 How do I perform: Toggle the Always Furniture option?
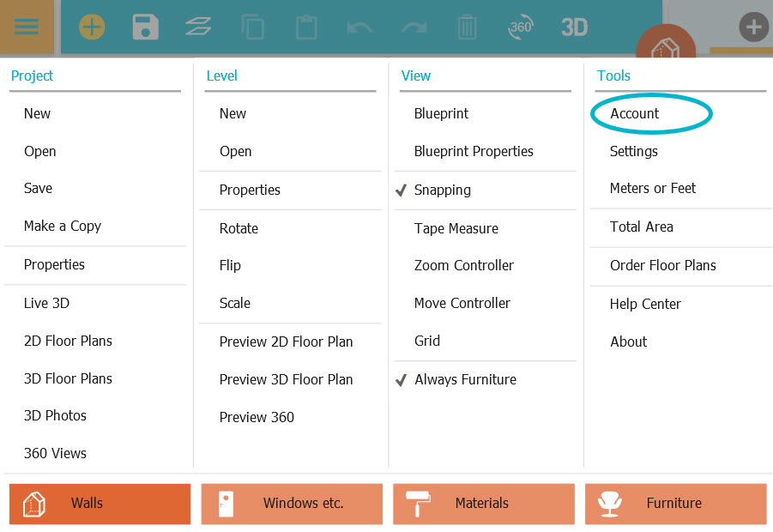click(465, 379)
